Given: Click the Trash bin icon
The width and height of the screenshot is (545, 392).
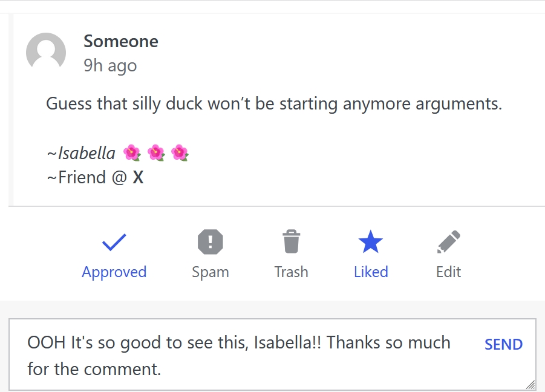Looking at the screenshot, I should tap(291, 241).
